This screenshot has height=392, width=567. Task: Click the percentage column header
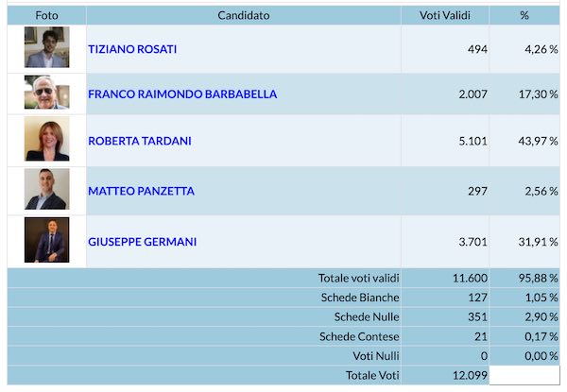point(524,15)
